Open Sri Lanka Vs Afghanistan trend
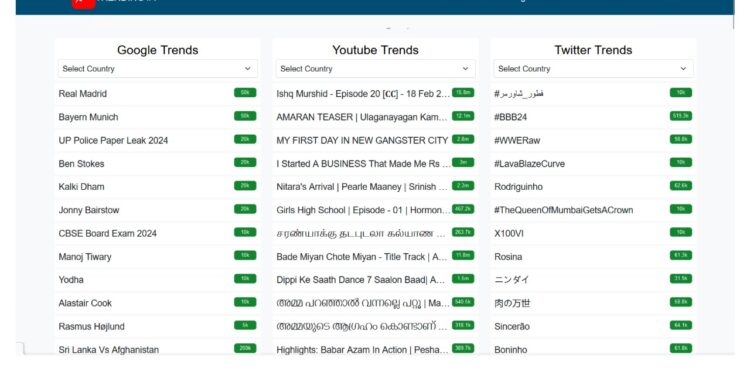 (x=109, y=350)
